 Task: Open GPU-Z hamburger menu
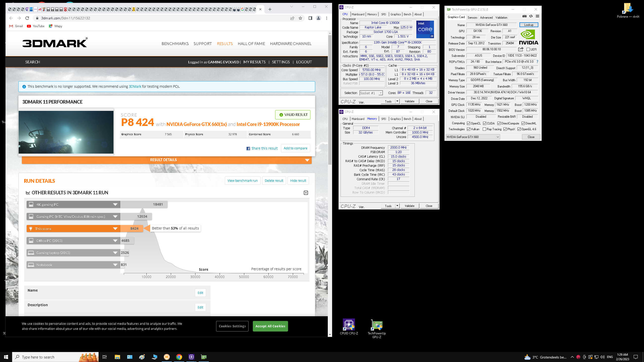coord(537,16)
